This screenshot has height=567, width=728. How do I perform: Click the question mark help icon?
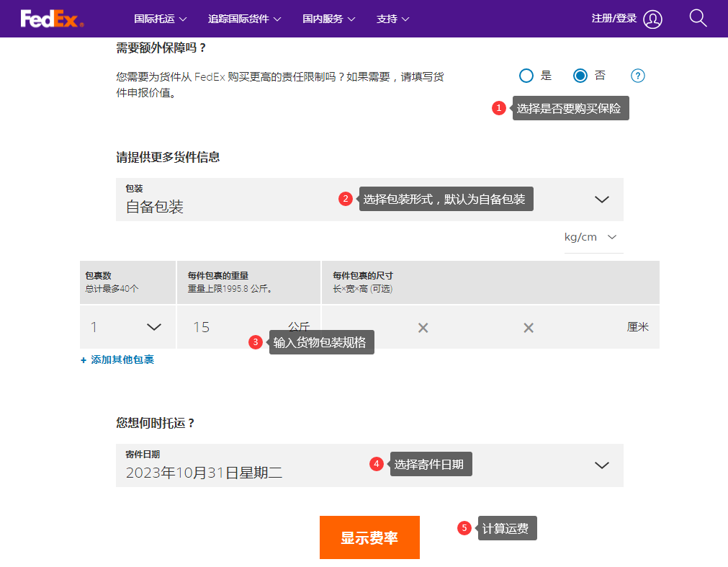point(637,76)
